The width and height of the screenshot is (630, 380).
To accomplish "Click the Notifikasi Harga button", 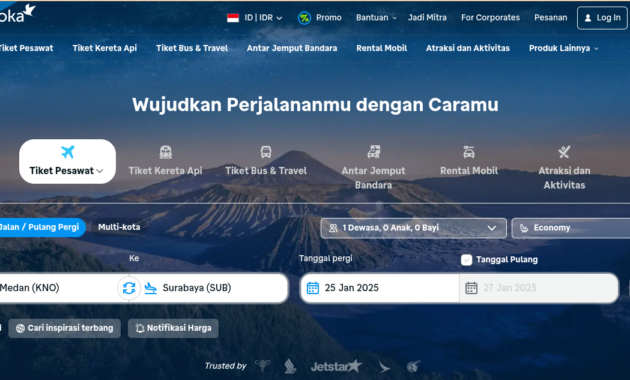I will tap(173, 328).
